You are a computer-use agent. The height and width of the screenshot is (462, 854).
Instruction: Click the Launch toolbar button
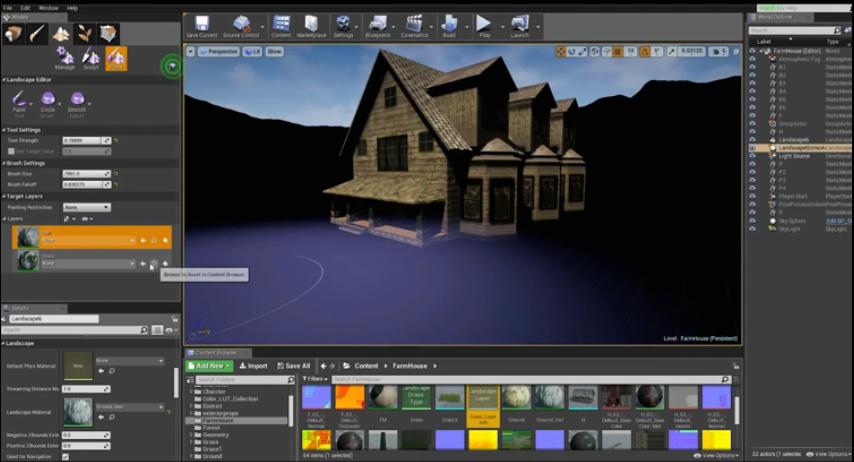520,26
